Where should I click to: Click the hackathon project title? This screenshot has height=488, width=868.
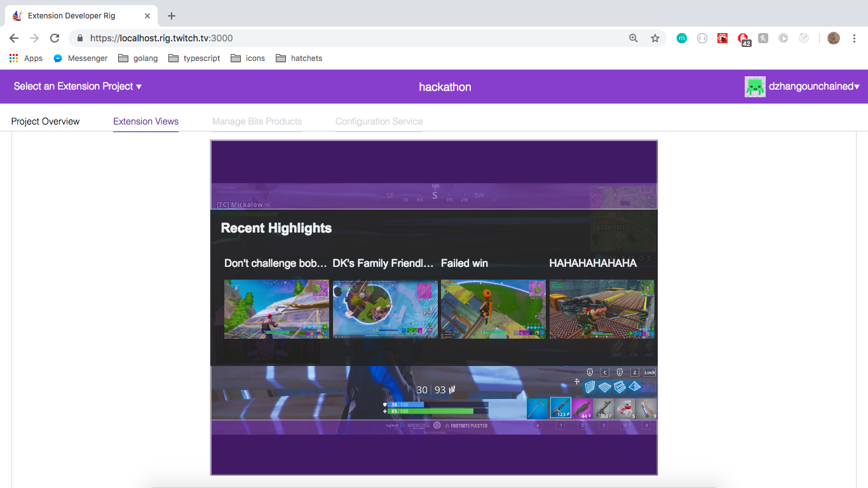pos(445,87)
